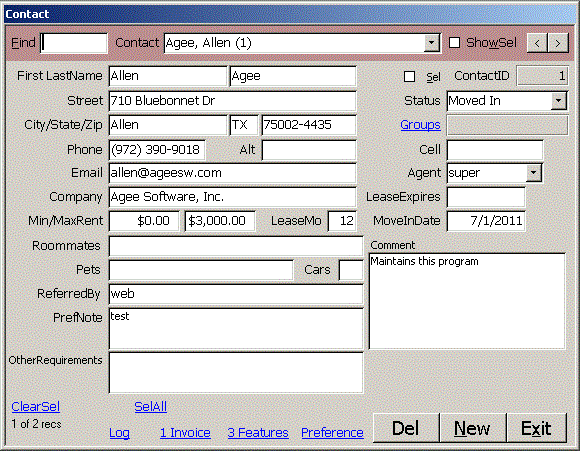
Task: Tick the Sel checkbox for this contact
Action: [409, 77]
